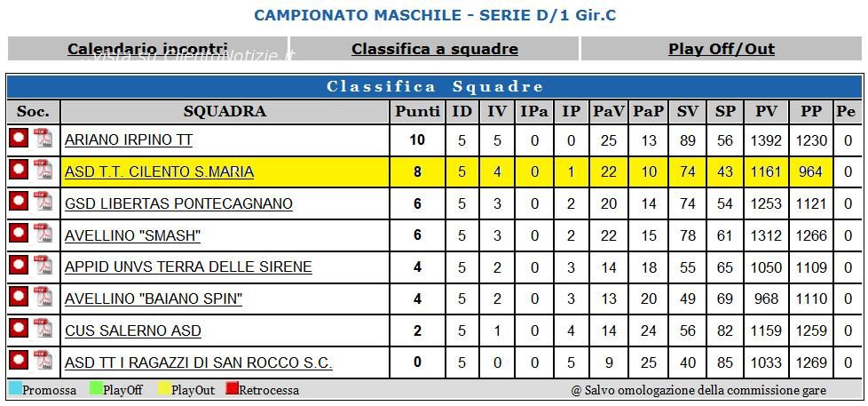868x406 pixels.
Task: Open the AVELLINO "BAIANO SPIN" team link
Action: (154, 299)
